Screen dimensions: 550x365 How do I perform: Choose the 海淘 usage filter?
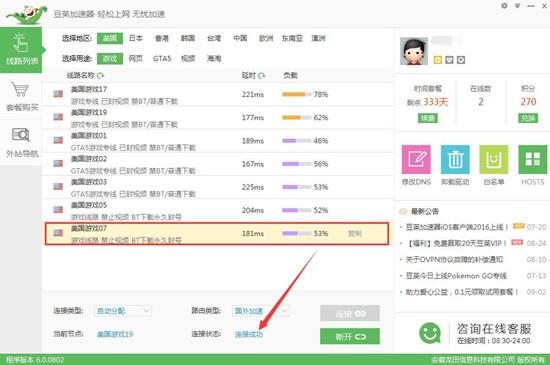pos(214,59)
